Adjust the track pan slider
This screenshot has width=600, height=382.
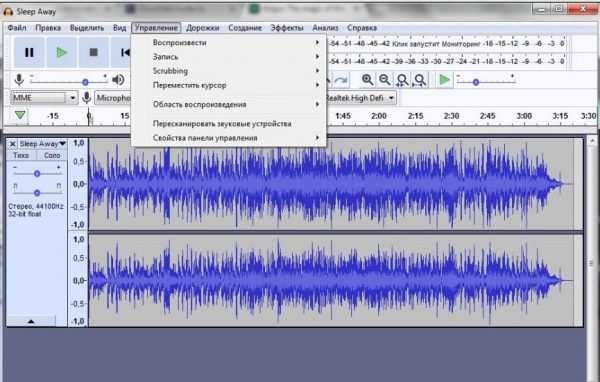[37, 193]
